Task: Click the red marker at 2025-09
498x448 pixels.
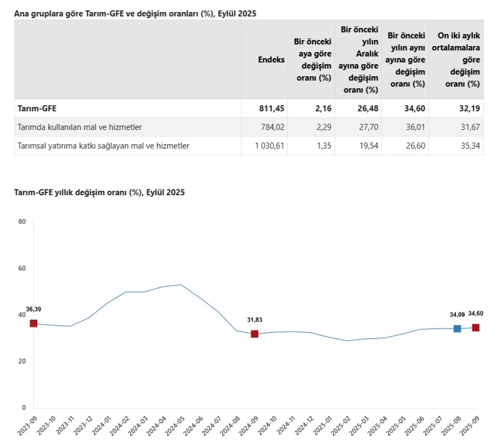Action: click(x=475, y=328)
